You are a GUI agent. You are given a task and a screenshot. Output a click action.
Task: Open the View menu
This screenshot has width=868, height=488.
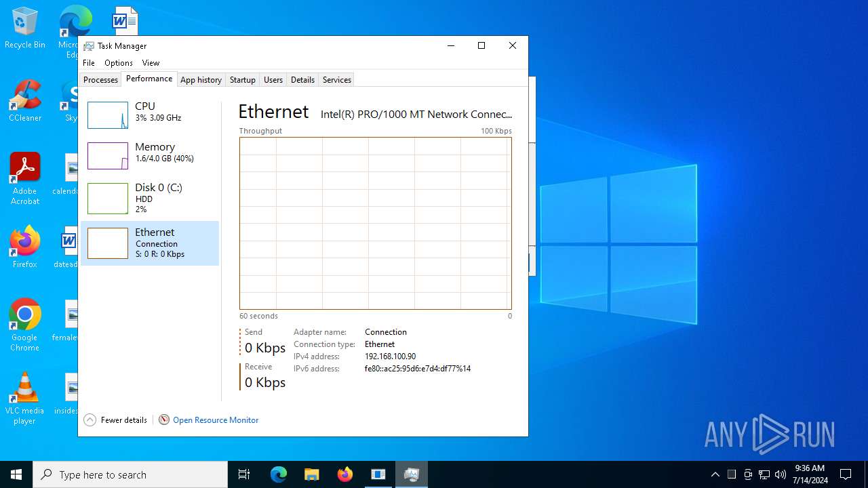pos(151,63)
